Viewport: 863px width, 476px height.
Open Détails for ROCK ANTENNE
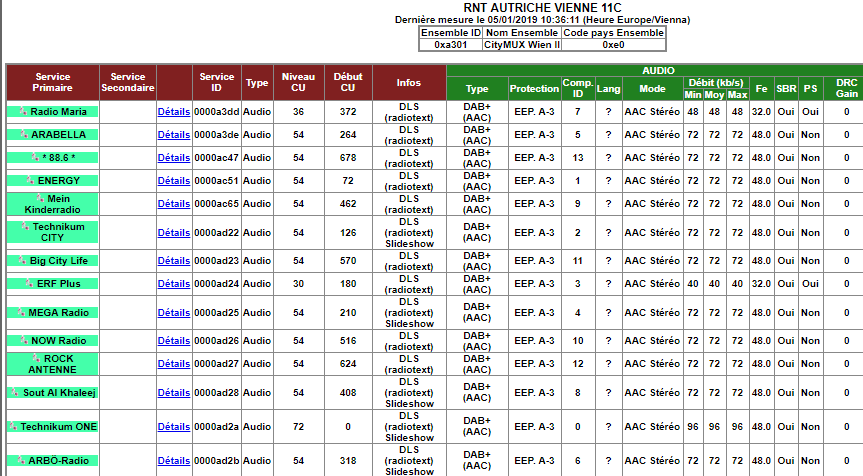pyautogui.click(x=174, y=364)
